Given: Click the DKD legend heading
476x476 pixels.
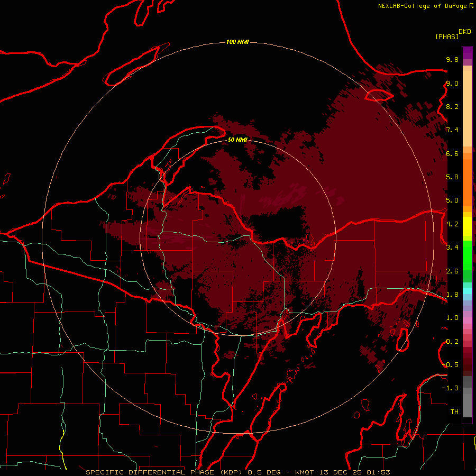Looking at the screenshot, I should tap(465, 32).
